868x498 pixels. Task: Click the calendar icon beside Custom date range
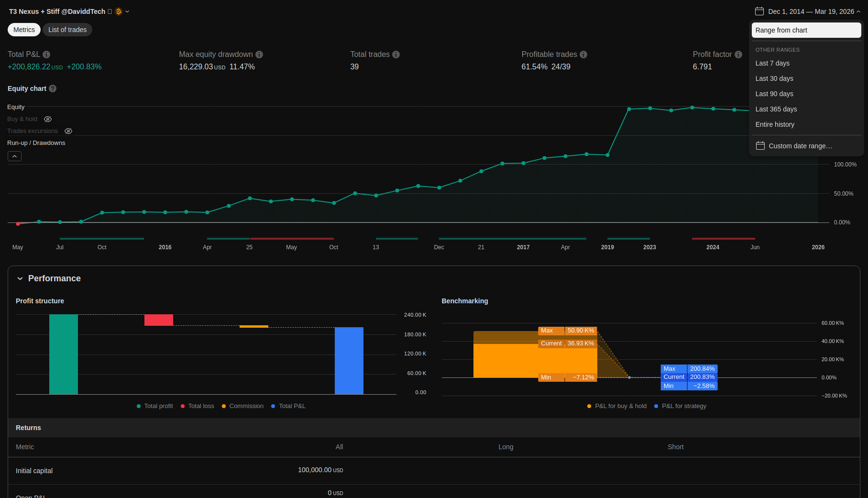pyautogui.click(x=760, y=146)
